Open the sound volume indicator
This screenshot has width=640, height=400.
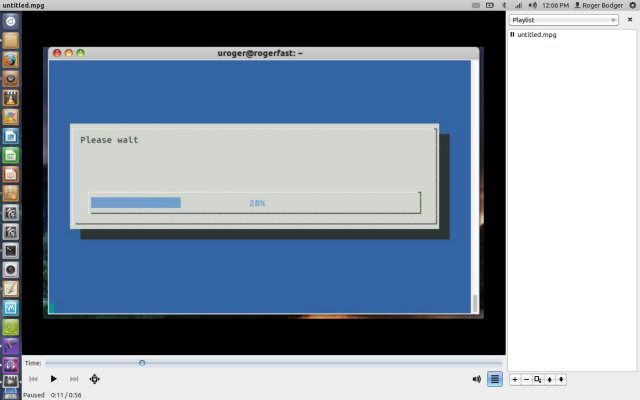point(533,5)
